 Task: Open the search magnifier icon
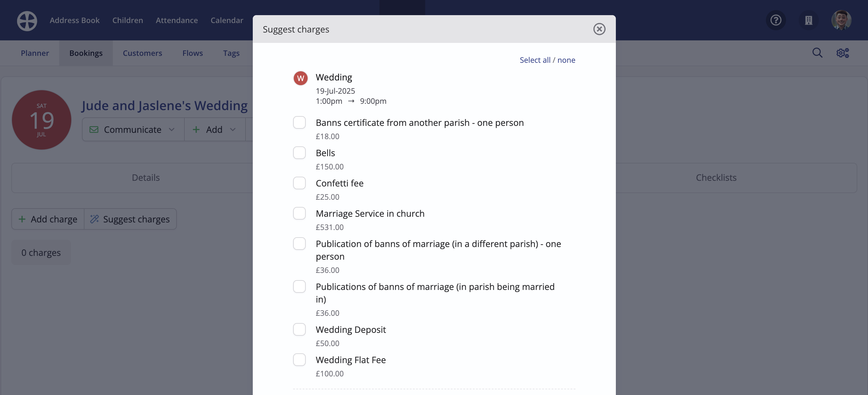817,53
